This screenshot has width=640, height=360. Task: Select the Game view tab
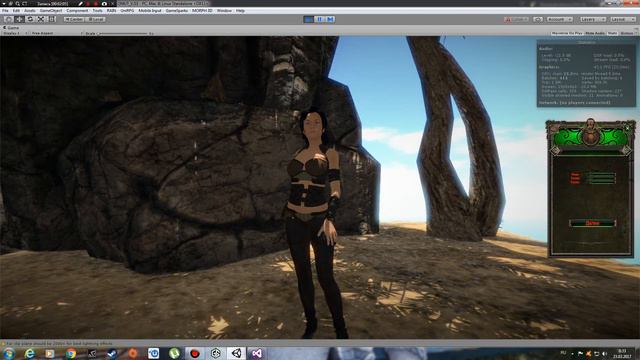tap(11, 28)
